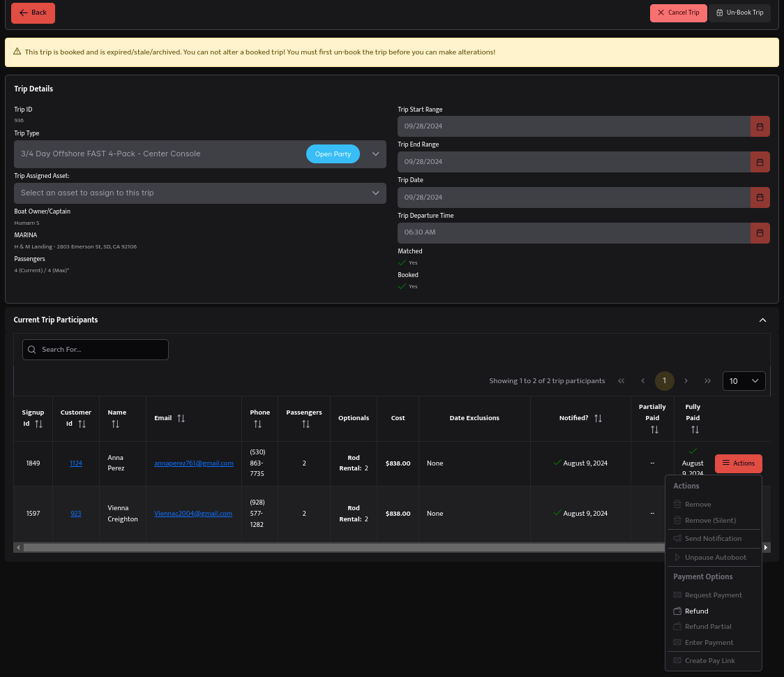Select Refund payment option

coord(714,611)
